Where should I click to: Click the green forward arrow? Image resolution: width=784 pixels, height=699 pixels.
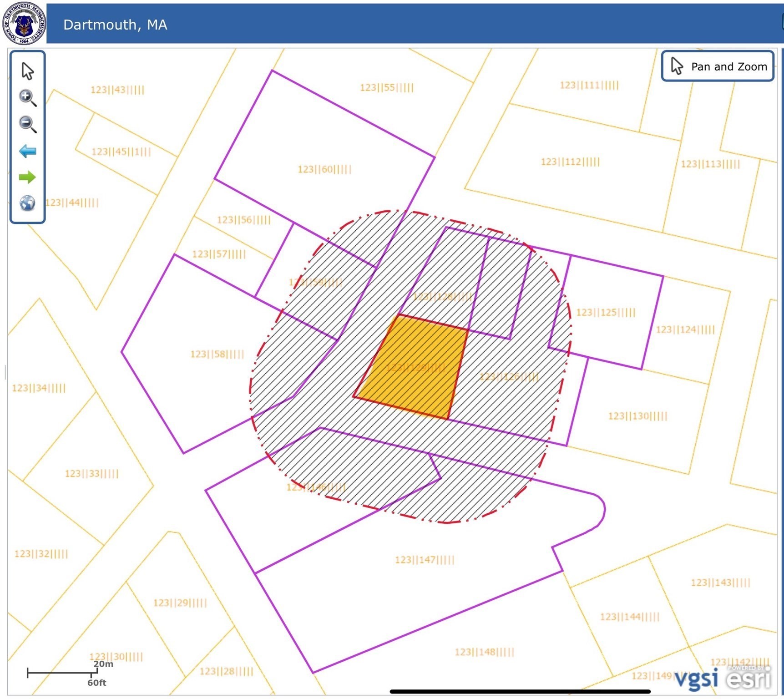(x=27, y=177)
